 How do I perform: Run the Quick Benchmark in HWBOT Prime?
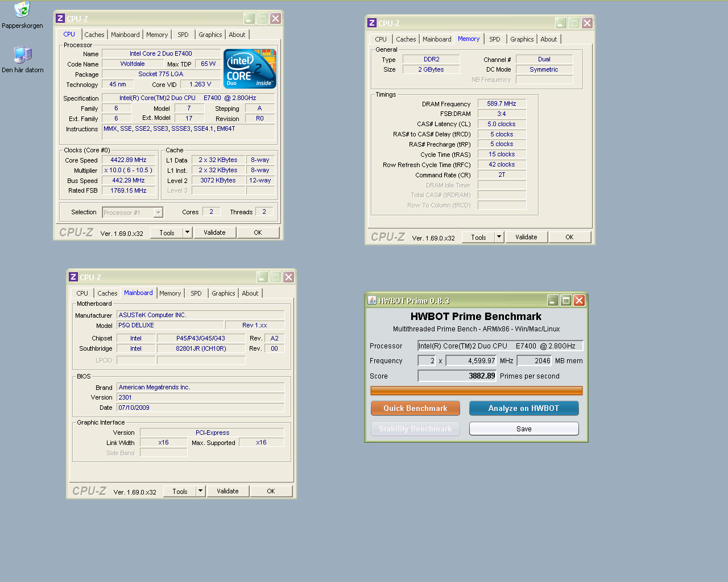[x=415, y=408]
